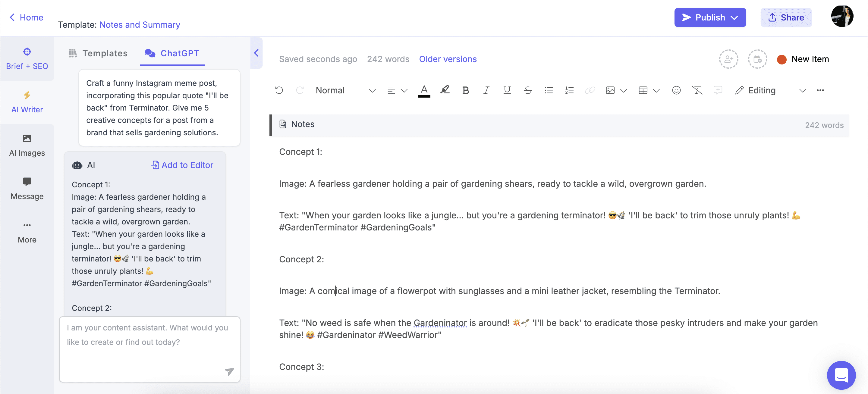Click the '242 words' count beside Older versions
The image size is (868, 394).
pyautogui.click(x=388, y=59)
